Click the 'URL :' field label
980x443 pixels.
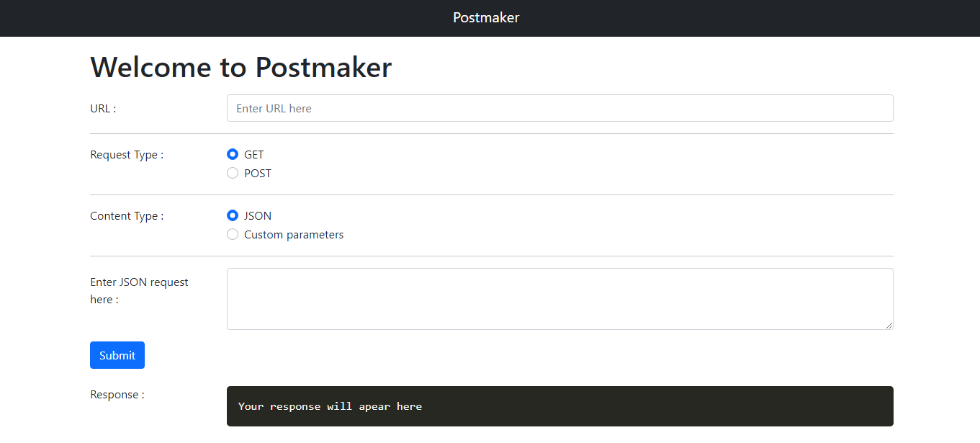[x=103, y=108]
